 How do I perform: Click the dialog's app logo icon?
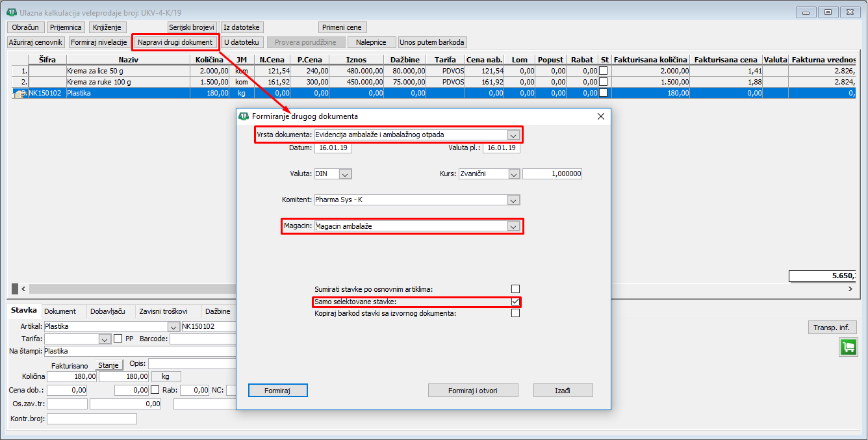coord(244,116)
